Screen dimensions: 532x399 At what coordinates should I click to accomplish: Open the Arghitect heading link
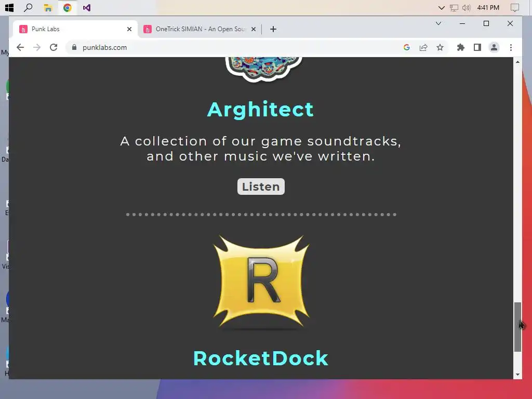pyautogui.click(x=261, y=110)
